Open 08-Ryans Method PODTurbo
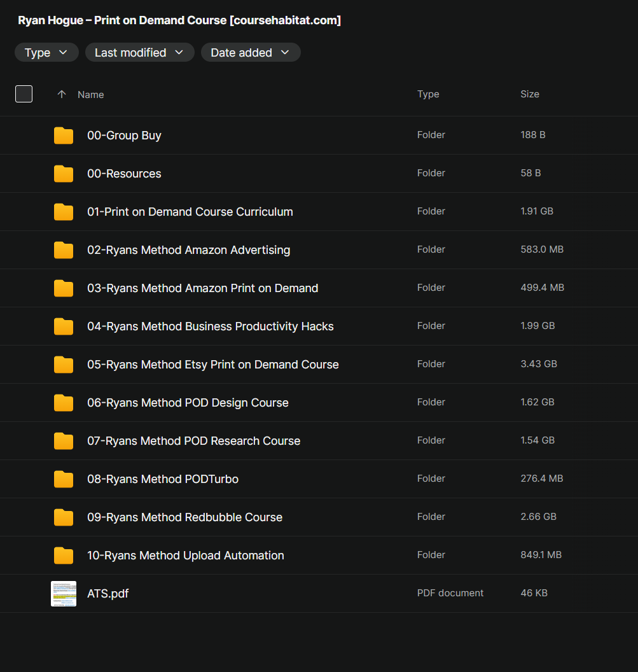Viewport: 638px width, 672px height. (x=163, y=479)
